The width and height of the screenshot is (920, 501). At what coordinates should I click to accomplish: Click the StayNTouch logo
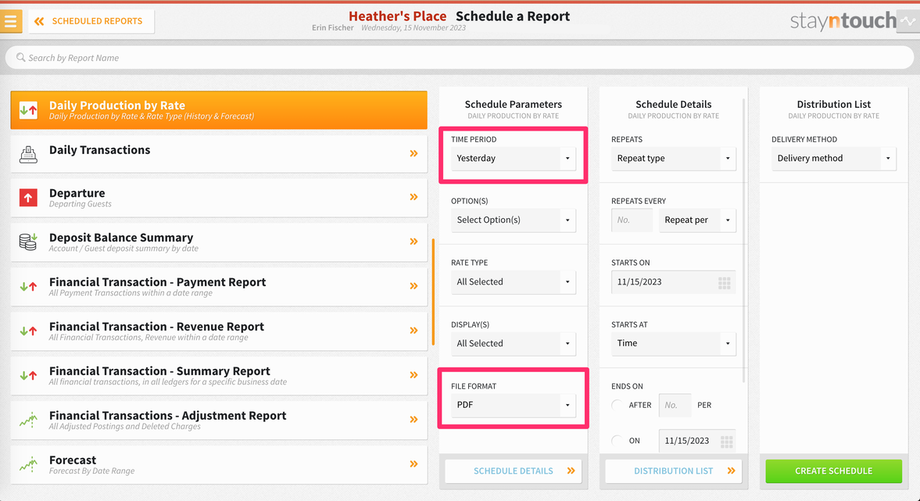coord(843,21)
